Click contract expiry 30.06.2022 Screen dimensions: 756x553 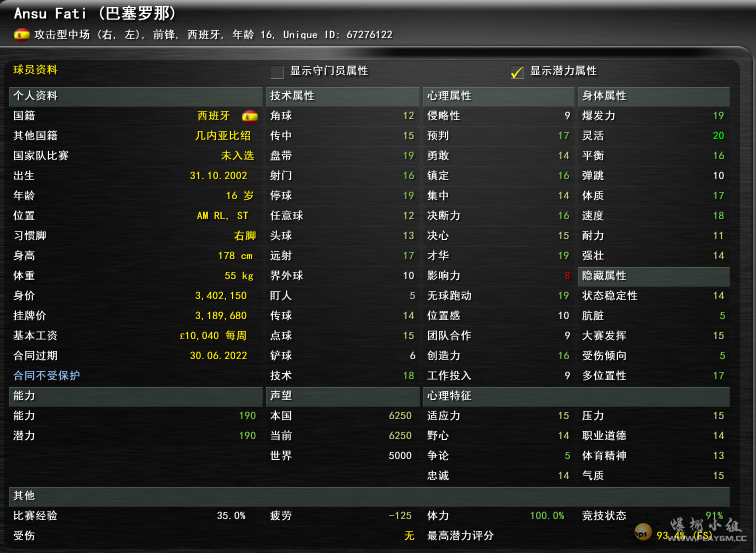(218, 356)
